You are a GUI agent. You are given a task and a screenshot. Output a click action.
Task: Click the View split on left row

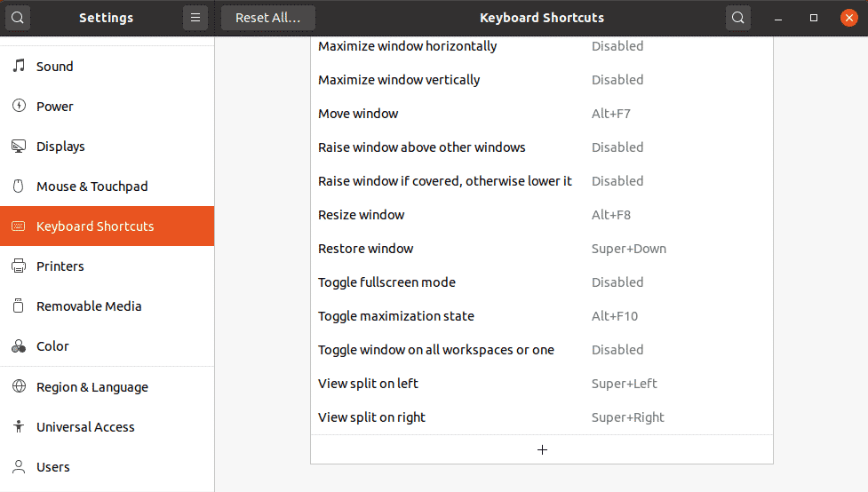coord(541,384)
